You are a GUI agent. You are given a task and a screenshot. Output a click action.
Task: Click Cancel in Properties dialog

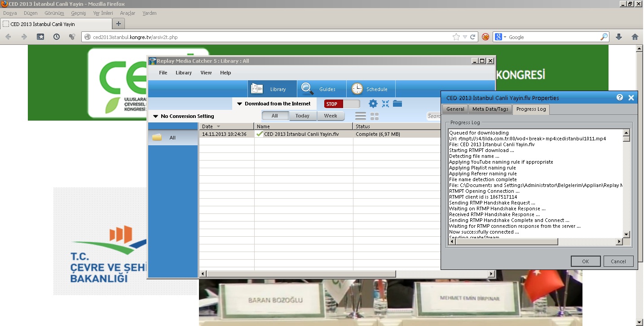(618, 261)
